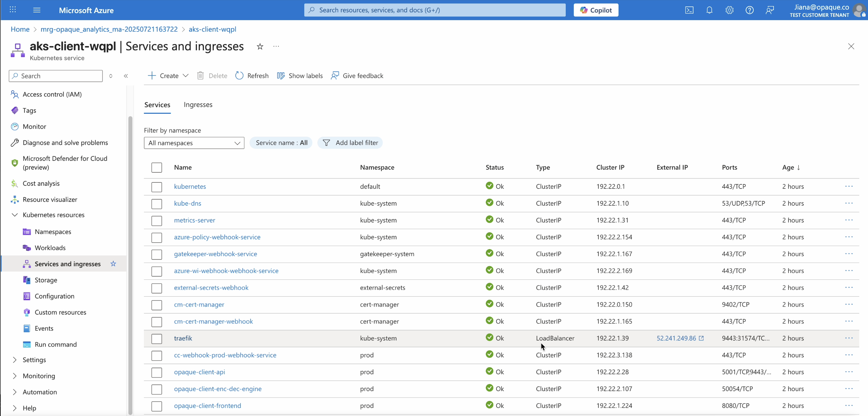The width and height of the screenshot is (868, 416).
Task: Open Monitor in the sidebar
Action: 34,127
